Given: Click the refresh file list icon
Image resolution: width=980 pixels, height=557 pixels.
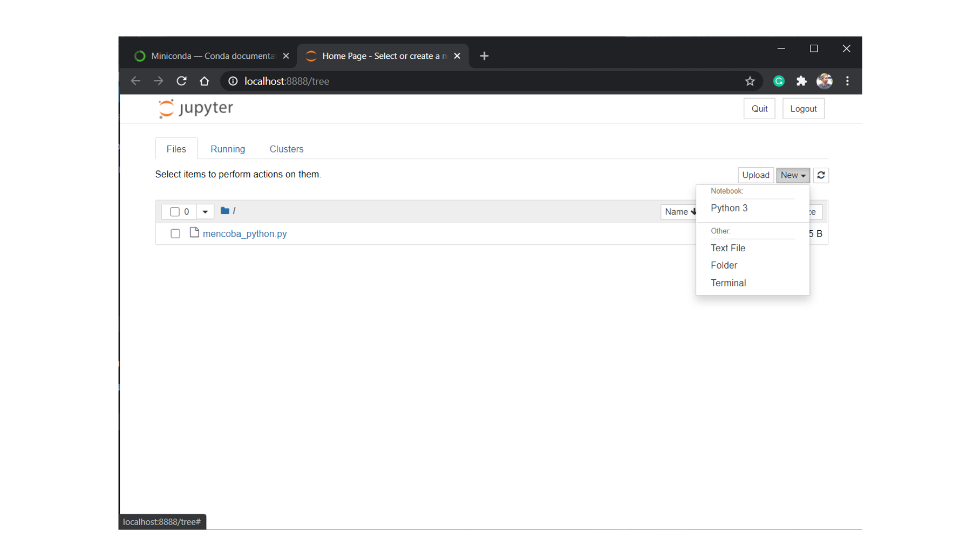Looking at the screenshot, I should [821, 175].
